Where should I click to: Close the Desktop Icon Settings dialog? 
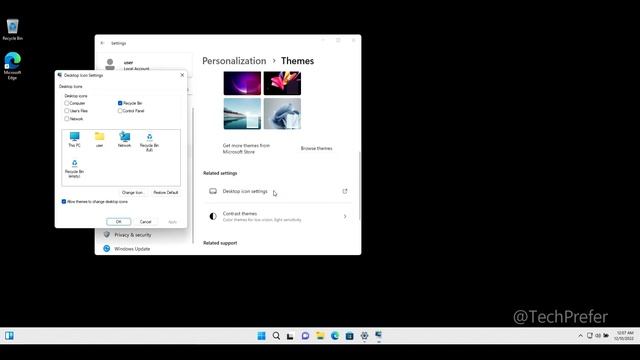182,75
